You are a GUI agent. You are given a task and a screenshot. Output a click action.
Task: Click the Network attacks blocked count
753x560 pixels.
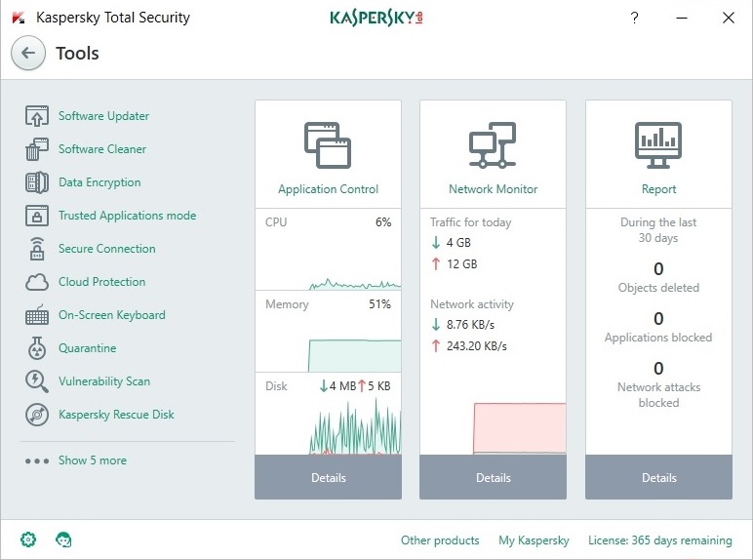pos(658,369)
